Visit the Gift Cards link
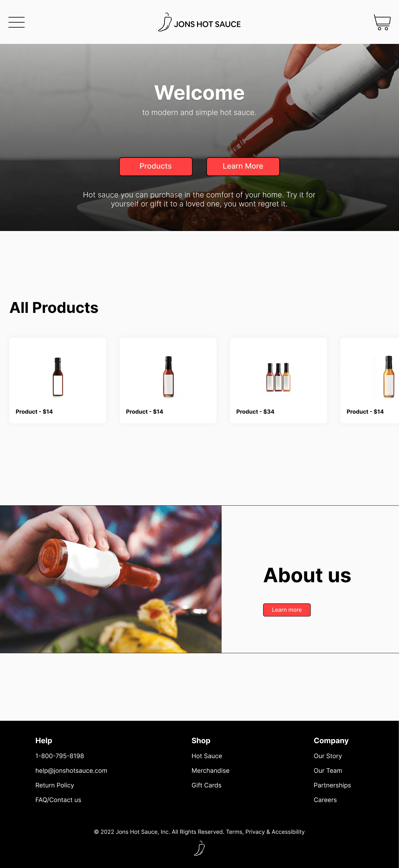Viewport: 399px width, 868px height. 206,785
